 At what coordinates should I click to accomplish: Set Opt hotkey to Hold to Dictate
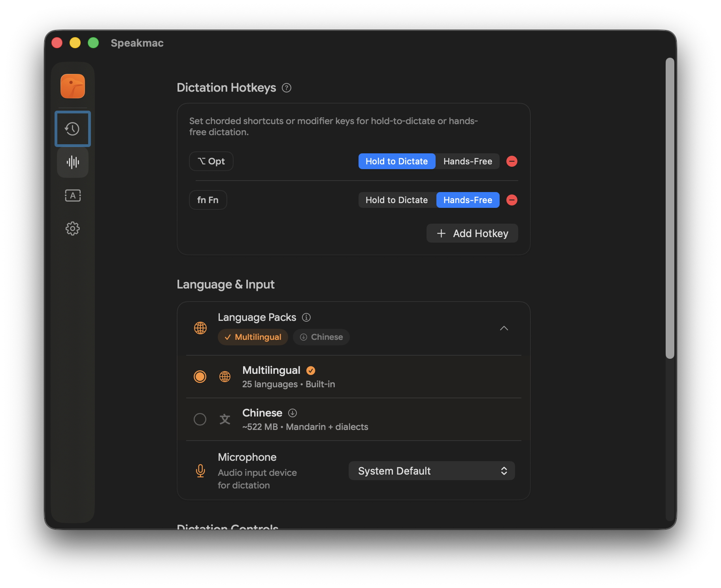397,161
